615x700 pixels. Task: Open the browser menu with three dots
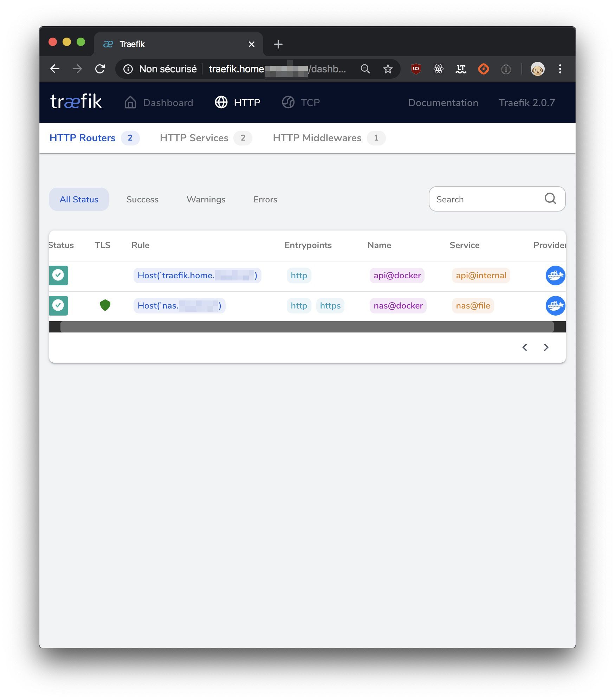(559, 69)
